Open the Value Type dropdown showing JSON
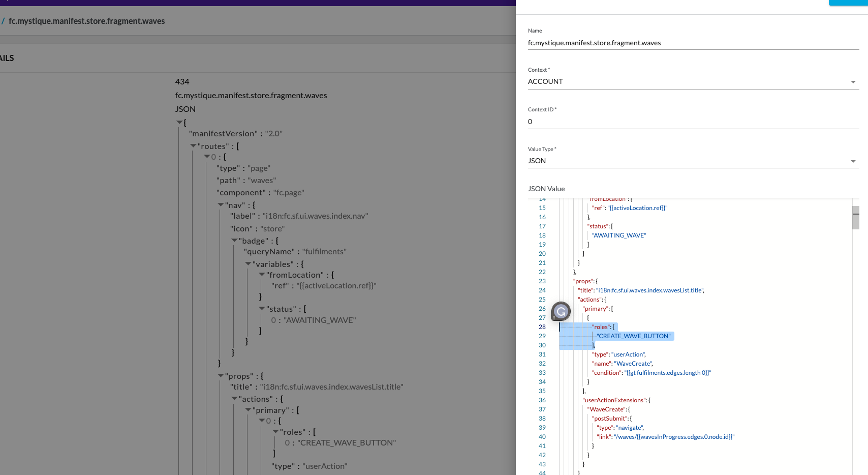868x475 pixels. tap(693, 161)
